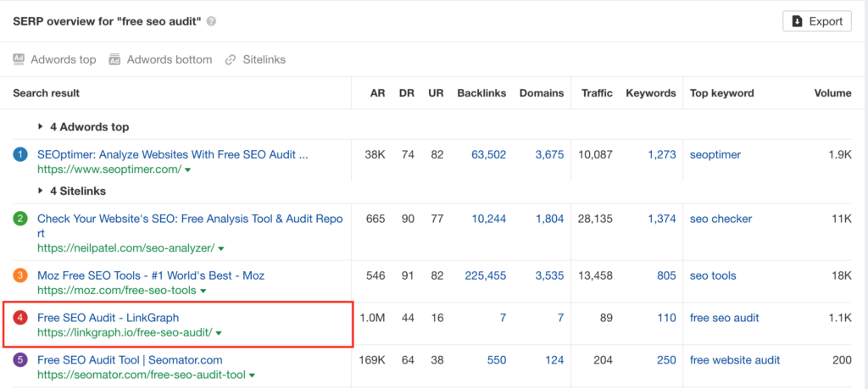The width and height of the screenshot is (868, 389).
Task: Click the Sitelinks legend label
Action: (264, 59)
